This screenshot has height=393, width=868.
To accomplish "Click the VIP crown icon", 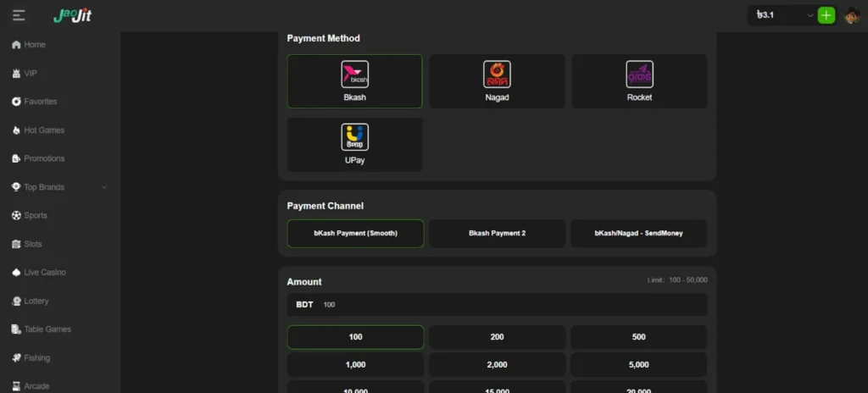I will click(16, 73).
